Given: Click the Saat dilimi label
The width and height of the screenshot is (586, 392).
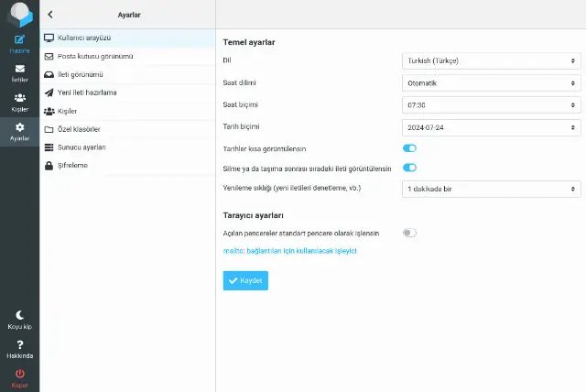Looking at the screenshot, I should coord(239,82).
